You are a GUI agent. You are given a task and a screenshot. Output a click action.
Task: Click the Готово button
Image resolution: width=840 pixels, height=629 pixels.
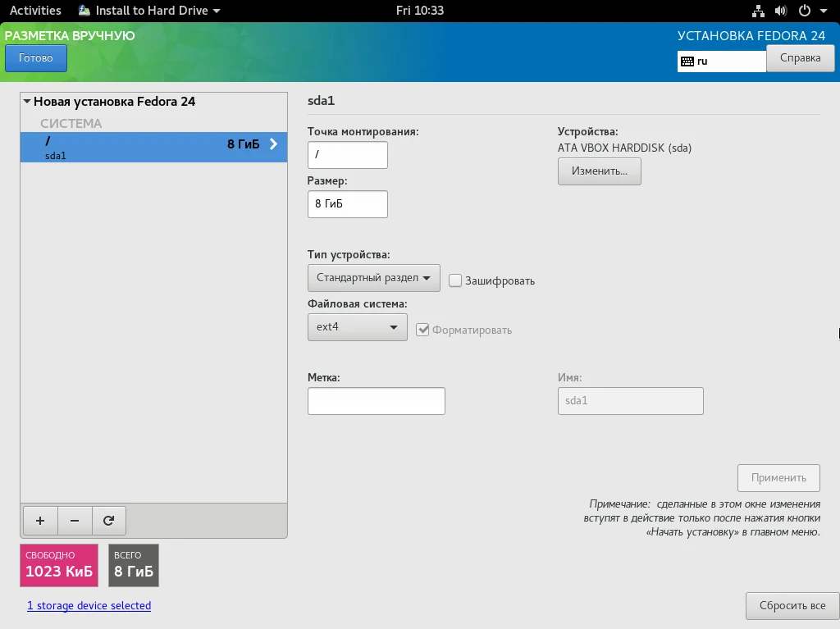(x=36, y=58)
